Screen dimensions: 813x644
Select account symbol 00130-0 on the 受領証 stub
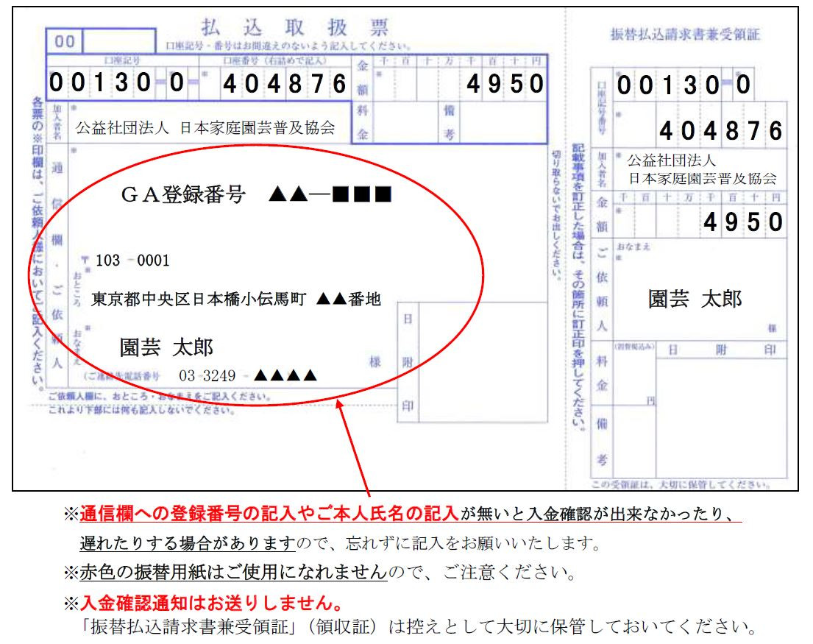[684, 85]
